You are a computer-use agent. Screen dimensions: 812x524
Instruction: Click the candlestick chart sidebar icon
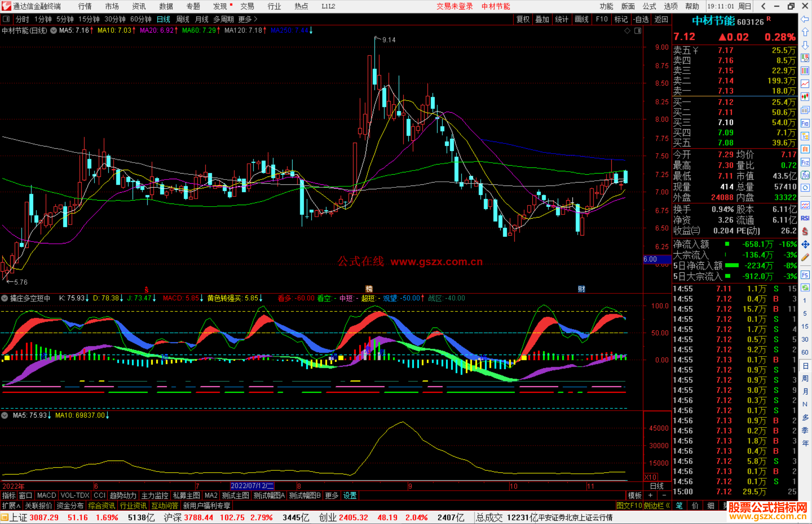click(x=805, y=97)
